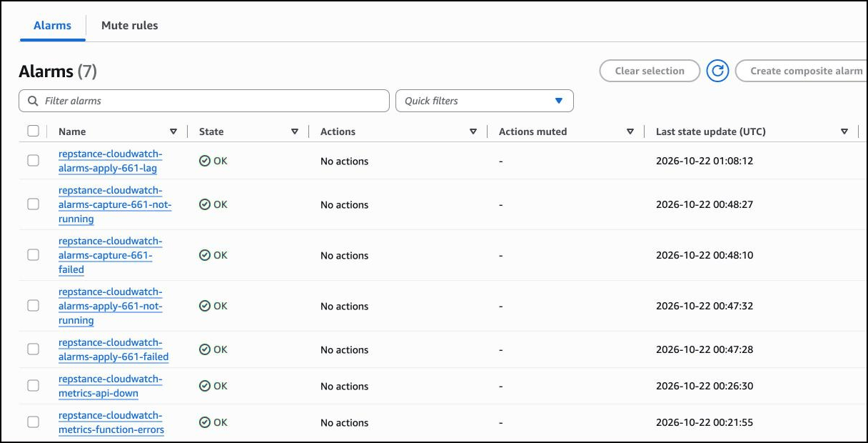Click the State column sort arrow
This screenshot has height=443, width=868.
coord(295,131)
